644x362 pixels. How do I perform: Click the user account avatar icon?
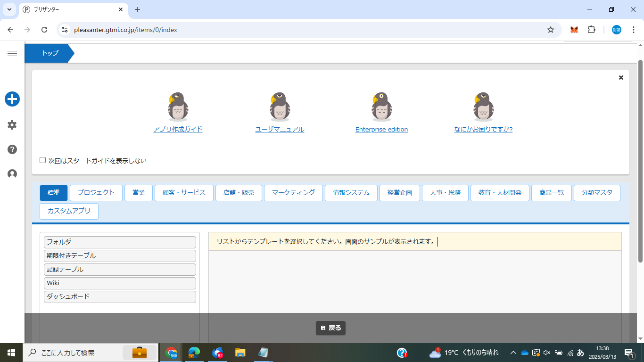tap(12, 174)
